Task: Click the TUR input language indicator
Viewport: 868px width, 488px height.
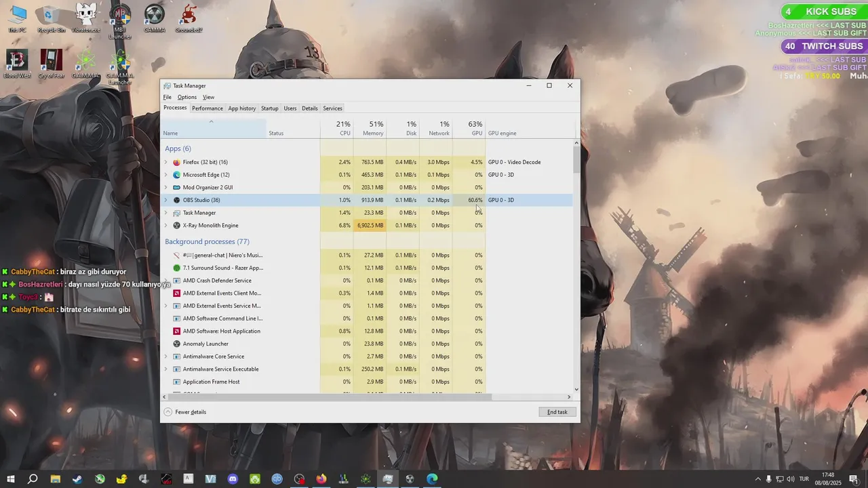Action: 804,479
